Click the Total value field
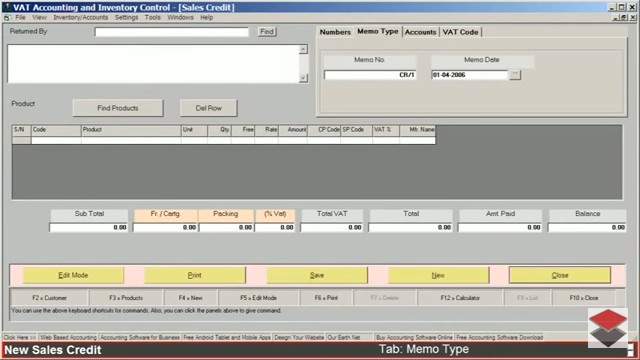Image resolution: width=640 pixels, height=360 pixels. click(x=411, y=227)
